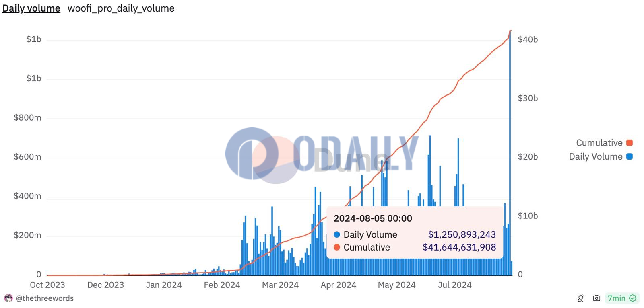Click the $600m left axis label
Image resolution: width=644 pixels, height=308 pixels.
(x=27, y=157)
